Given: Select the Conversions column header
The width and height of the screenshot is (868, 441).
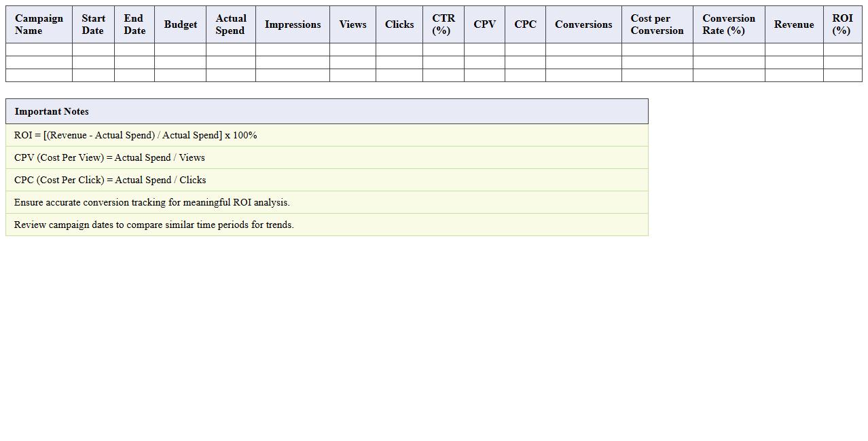Looking at the screenshot, I should click(x=583, y=24).
